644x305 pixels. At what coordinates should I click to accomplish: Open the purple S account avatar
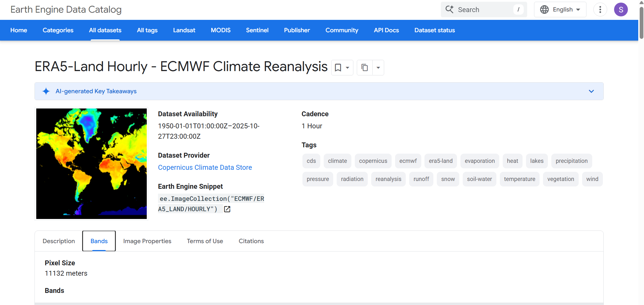pos(621,9)
